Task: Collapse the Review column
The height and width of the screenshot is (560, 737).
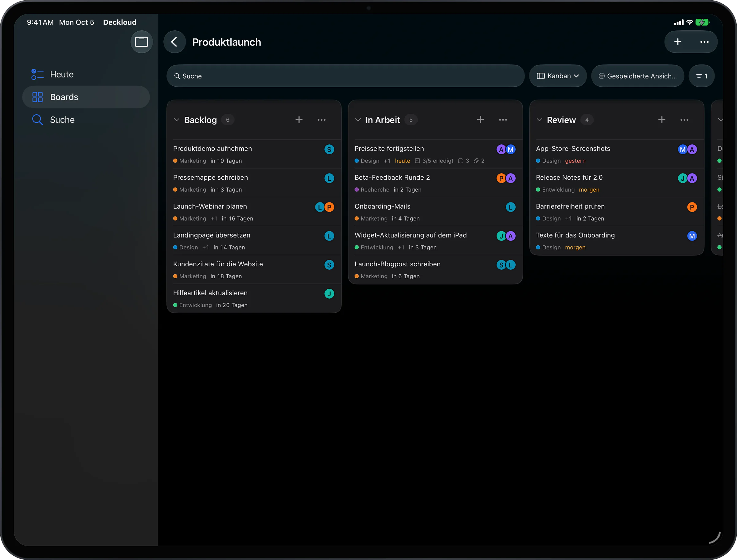Action: click(540, 120)
